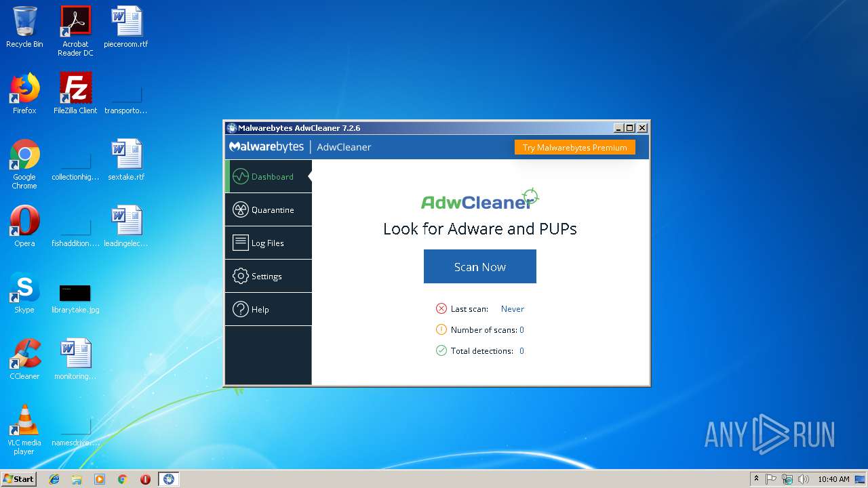Launch Chrome from the taskbar
Screen dimensions: 868x488
[x=122, y=479]
